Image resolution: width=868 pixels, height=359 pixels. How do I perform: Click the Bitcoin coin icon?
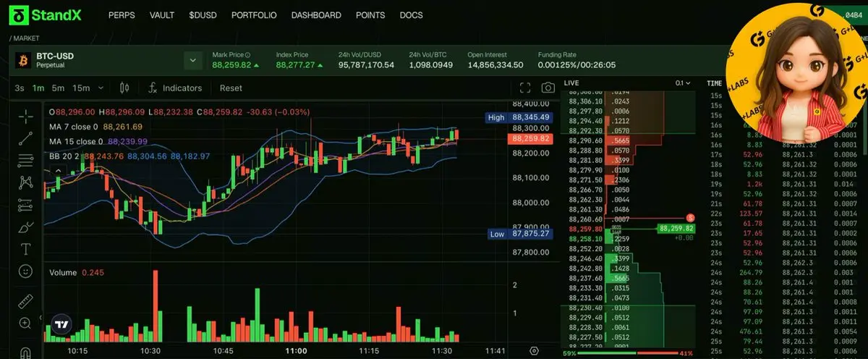click(22, 60)
